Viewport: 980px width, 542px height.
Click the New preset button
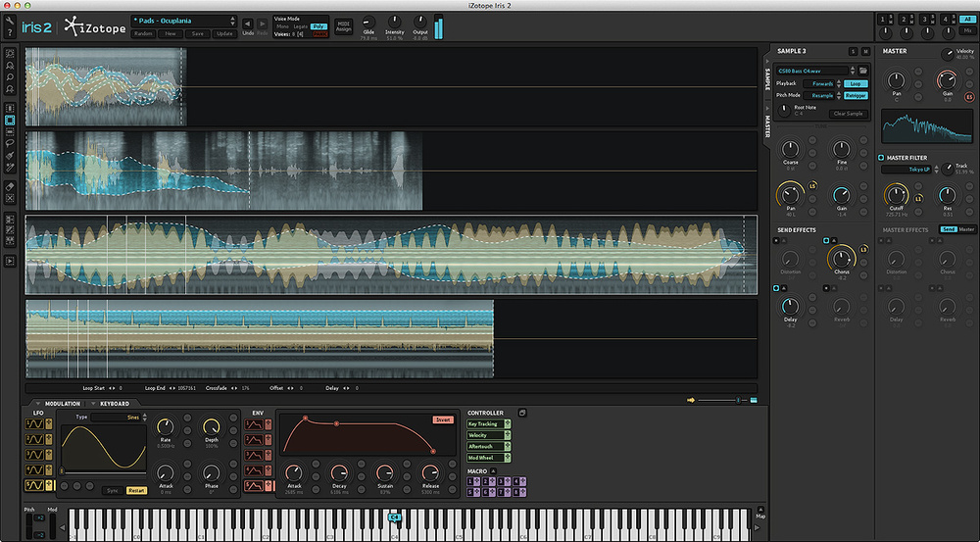171,33
